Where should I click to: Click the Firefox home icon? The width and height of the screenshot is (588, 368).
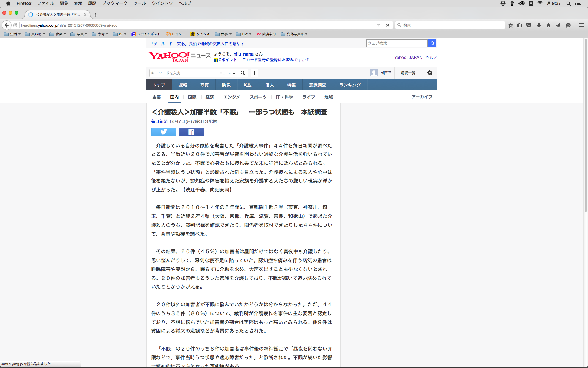(548, 25)
